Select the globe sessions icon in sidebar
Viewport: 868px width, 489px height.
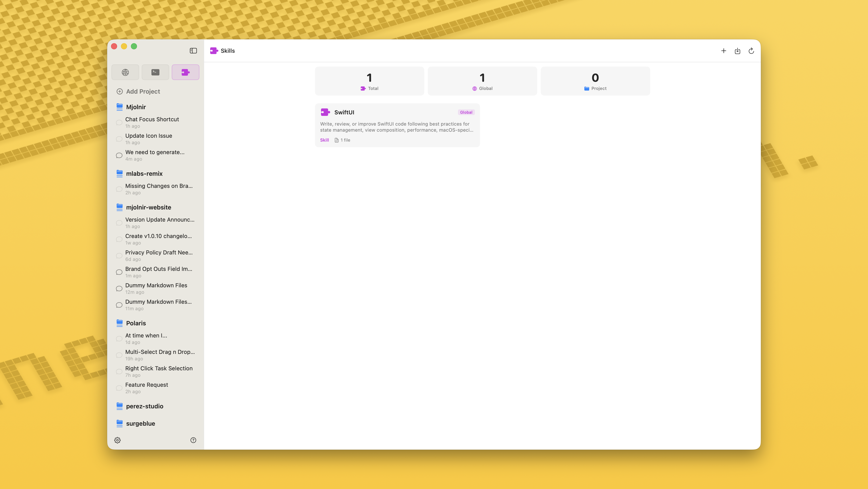pyautogui.click(x=125, y=72)
